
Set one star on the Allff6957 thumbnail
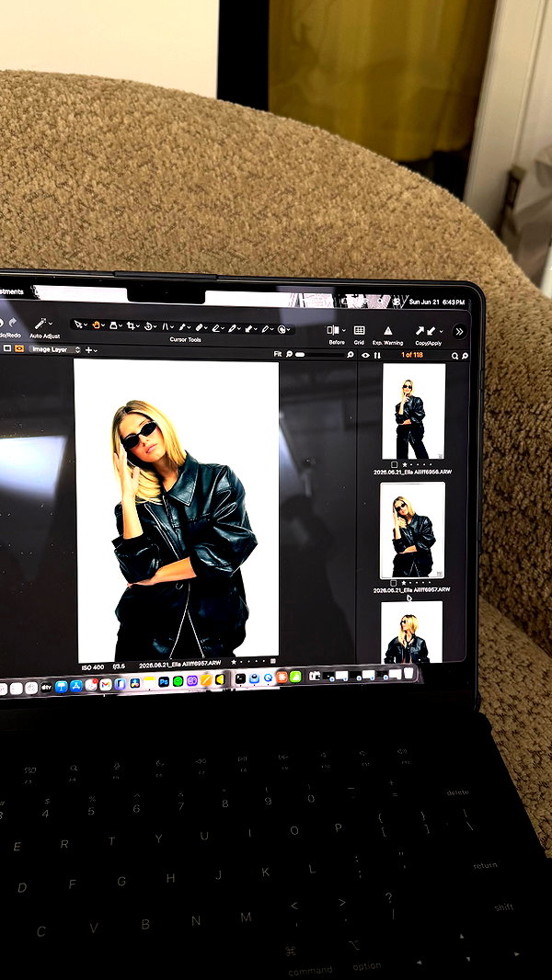404,583
